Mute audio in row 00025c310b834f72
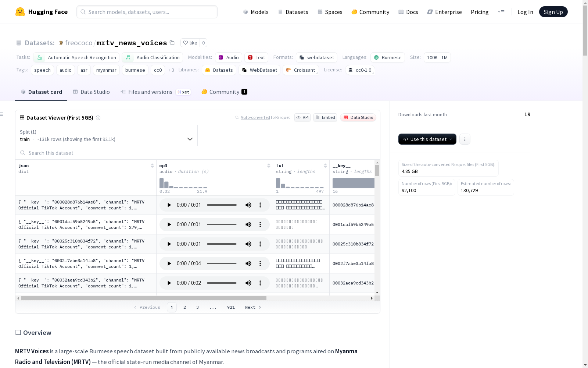 click(x=248, y=244)
